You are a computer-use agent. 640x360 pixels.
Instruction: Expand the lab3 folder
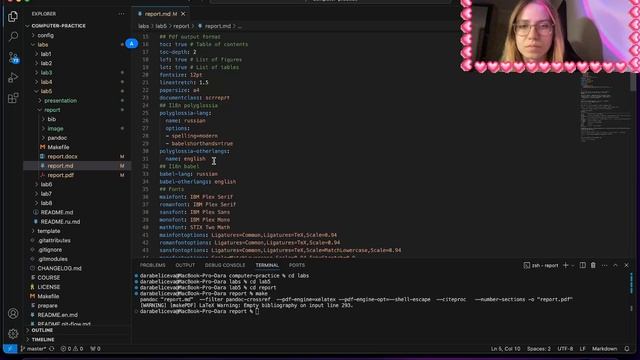click(x=46, y=73)
